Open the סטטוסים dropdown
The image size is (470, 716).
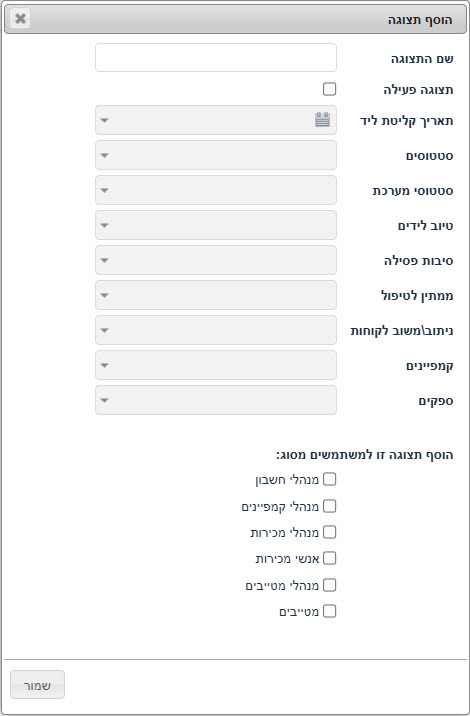(x=216, y=155)
